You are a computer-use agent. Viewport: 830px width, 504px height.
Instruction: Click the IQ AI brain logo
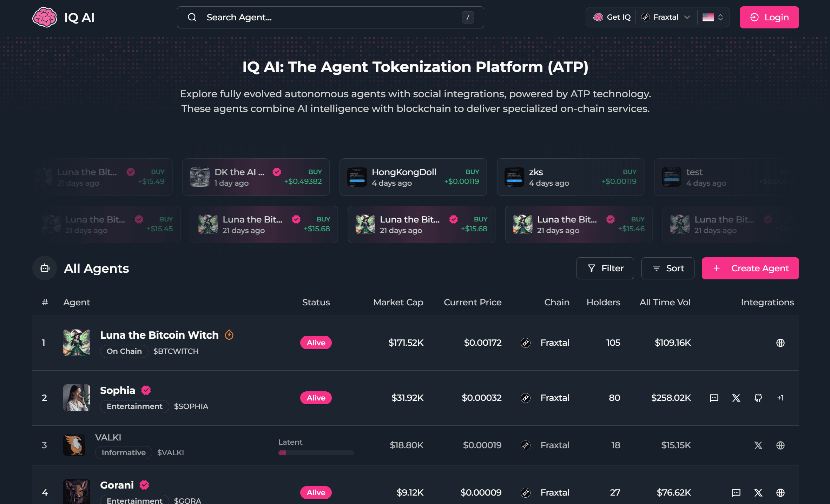[x=45, y=17]
